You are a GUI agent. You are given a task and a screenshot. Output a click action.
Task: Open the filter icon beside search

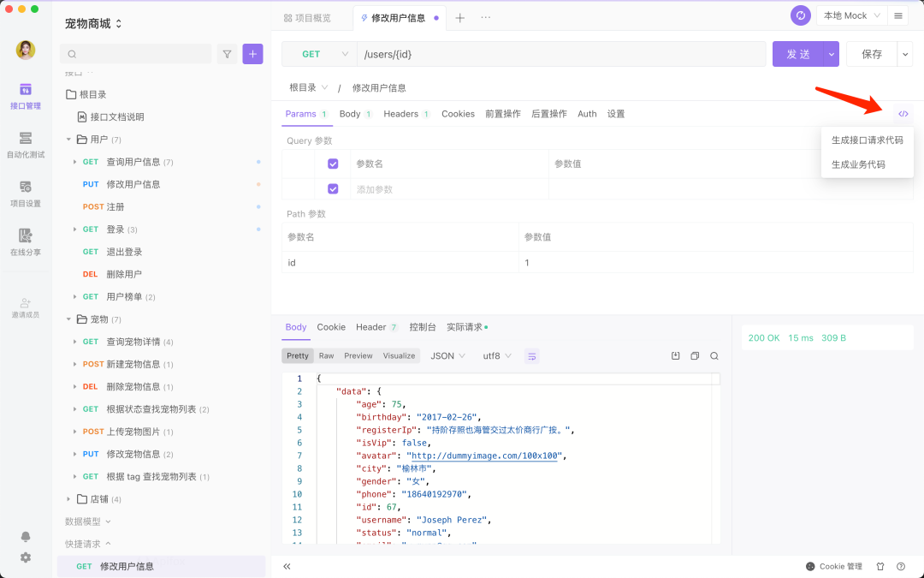point(227,54)
